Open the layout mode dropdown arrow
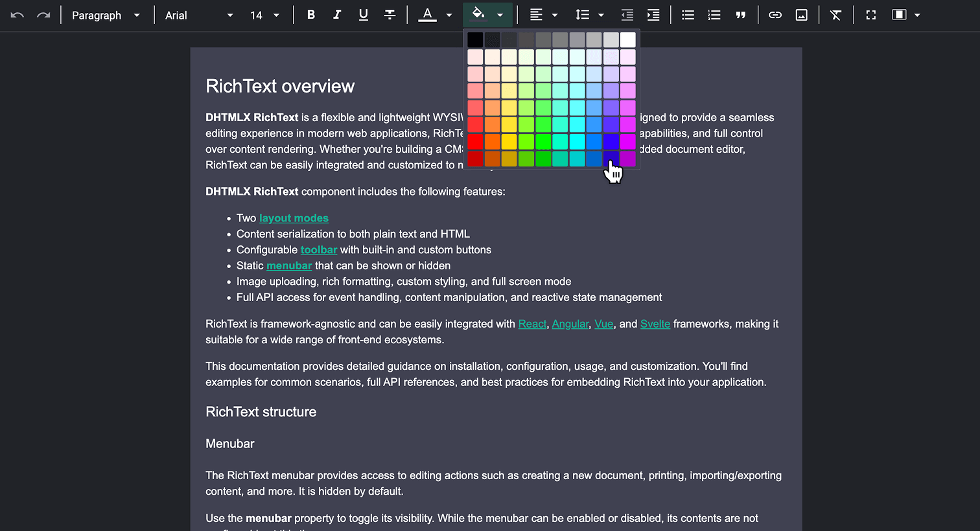 pos(917,15)
